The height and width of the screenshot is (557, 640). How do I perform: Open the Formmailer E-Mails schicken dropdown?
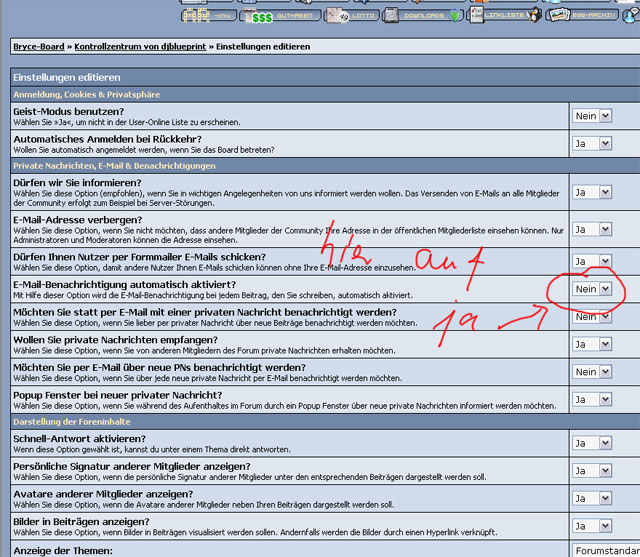[x=592, y=261]
